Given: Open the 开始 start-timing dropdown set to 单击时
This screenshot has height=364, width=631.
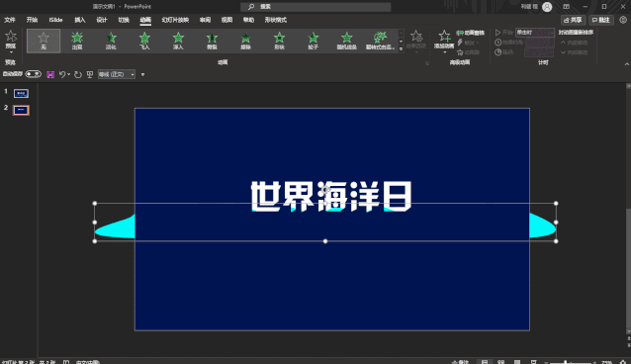Looking at the screenshot, I should [x=535, y=33].
